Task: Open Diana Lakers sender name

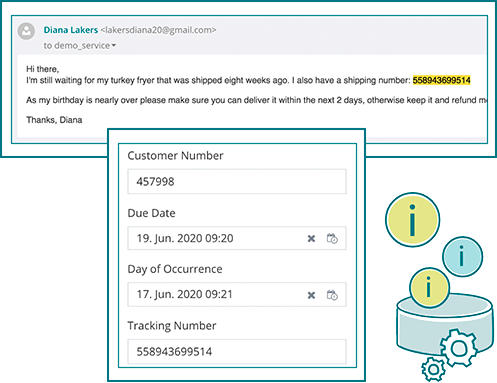Action: (x=71, y=30)
